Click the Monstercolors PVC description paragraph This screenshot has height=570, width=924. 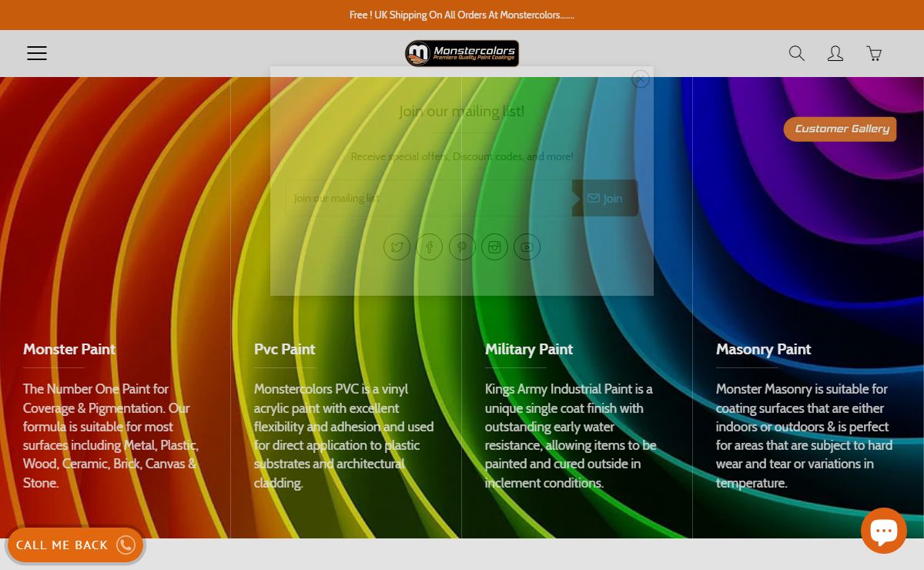click(344, 436)
